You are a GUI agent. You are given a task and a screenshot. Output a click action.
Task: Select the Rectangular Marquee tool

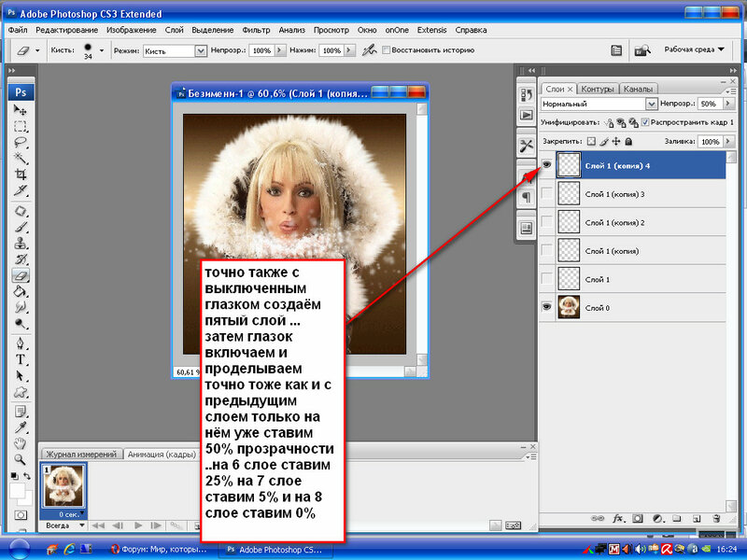[20, 126]
